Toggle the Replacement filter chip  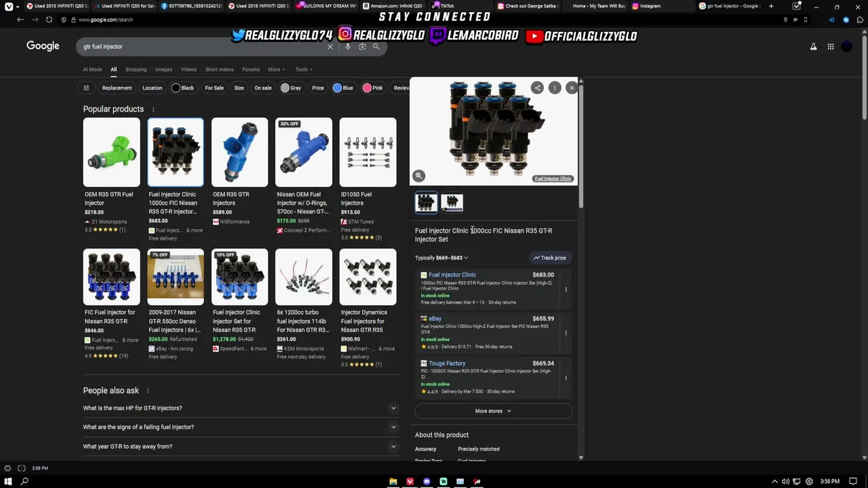pos(117,87)
